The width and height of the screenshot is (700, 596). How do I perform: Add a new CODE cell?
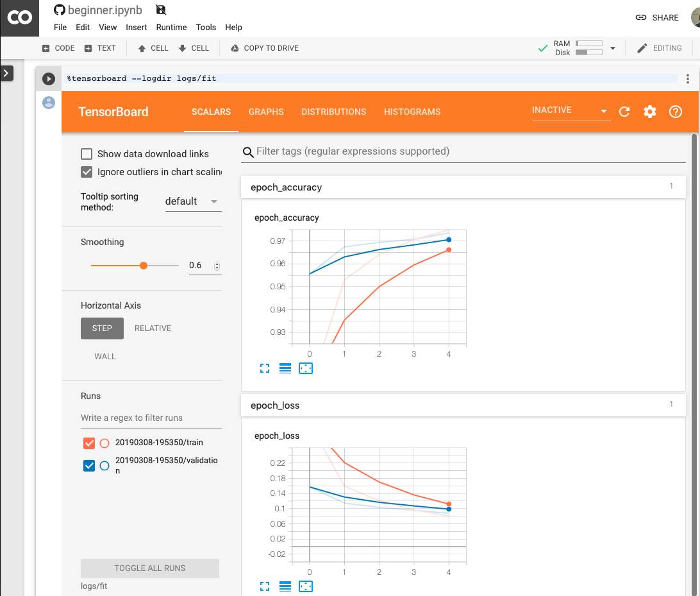(x=58, y=48)
